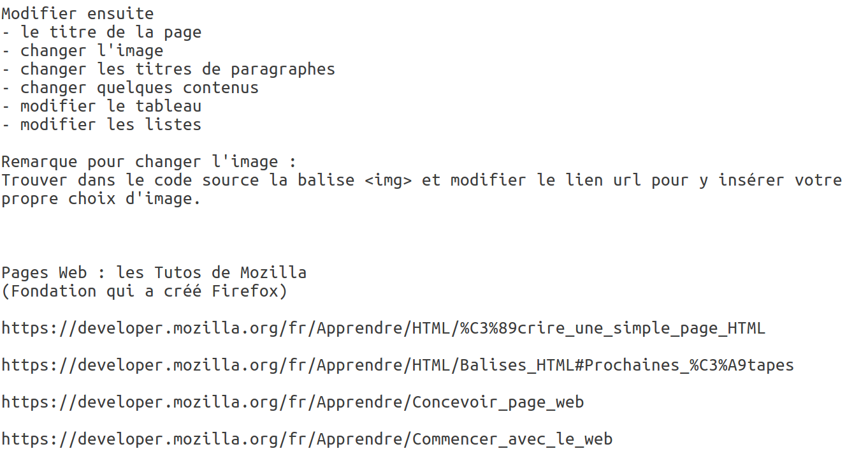Click the word "Firefox" in parentheses
This screenshot has height=465, width=868.
[245, 292]
